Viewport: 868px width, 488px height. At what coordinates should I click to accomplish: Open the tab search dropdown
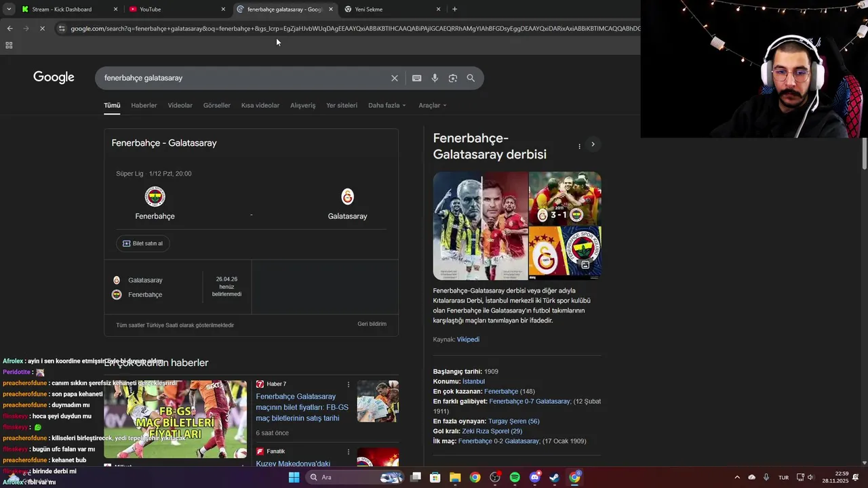[x=9, y=9]
